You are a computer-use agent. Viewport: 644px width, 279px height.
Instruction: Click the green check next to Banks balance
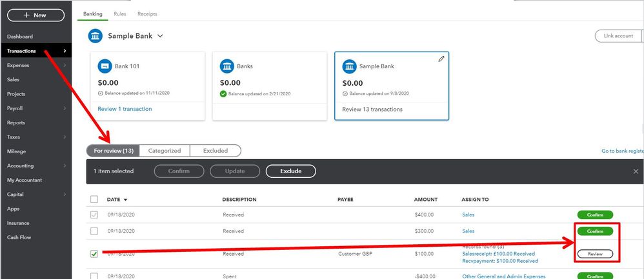tap(223, 94)
